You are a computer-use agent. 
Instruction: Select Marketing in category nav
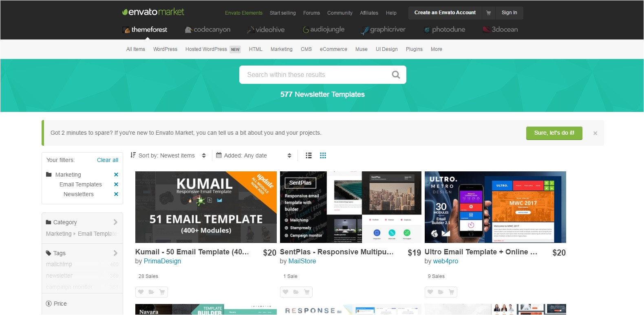282,49
